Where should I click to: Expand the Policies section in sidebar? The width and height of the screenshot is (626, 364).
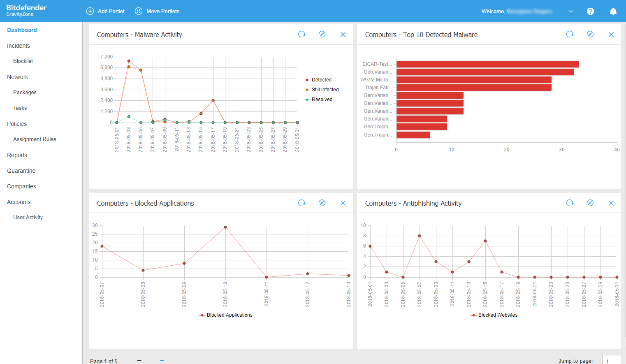coord(16,123)
